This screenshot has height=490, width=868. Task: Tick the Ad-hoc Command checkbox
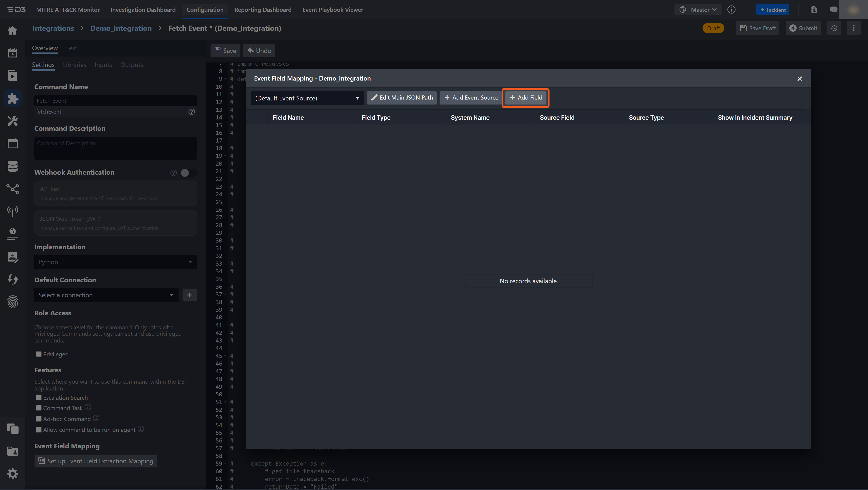39,419
